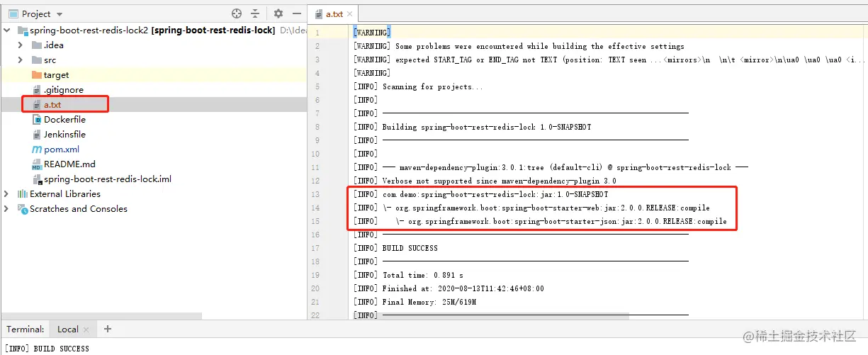Click the Maven pom.xml icon

[37, 150]
